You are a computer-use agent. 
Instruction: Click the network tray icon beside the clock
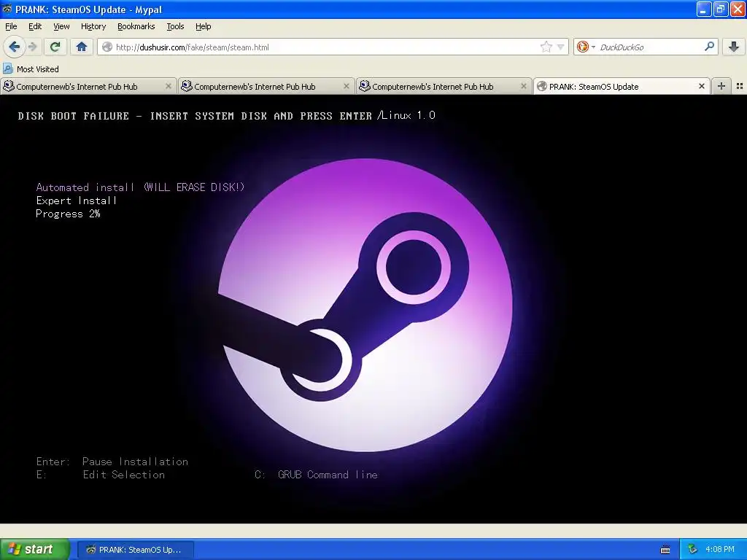coord(692,550)
